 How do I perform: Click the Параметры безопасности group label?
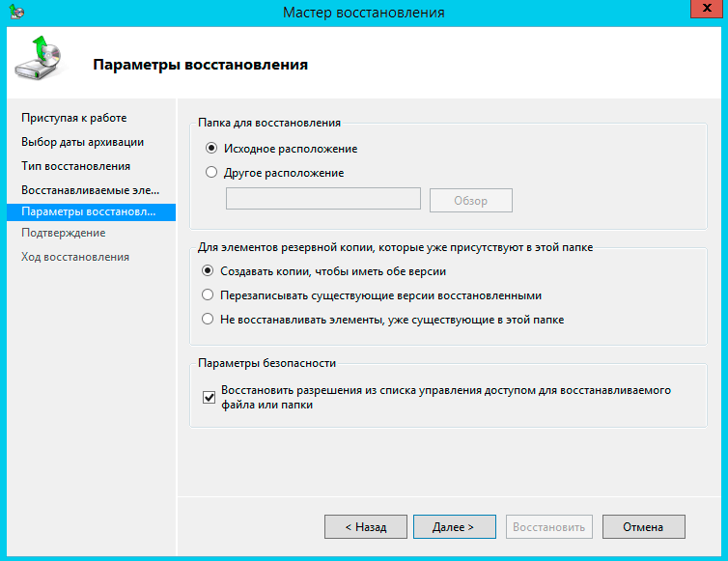(266, 363)
